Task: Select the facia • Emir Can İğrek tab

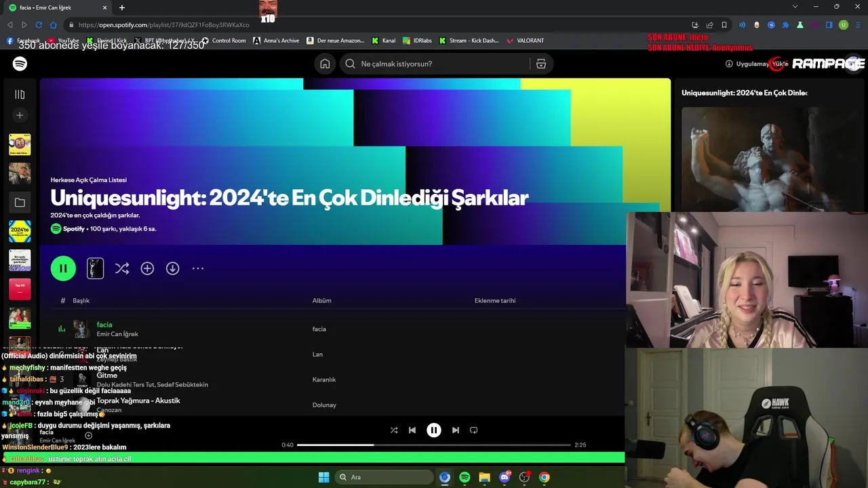Action: 58,7
